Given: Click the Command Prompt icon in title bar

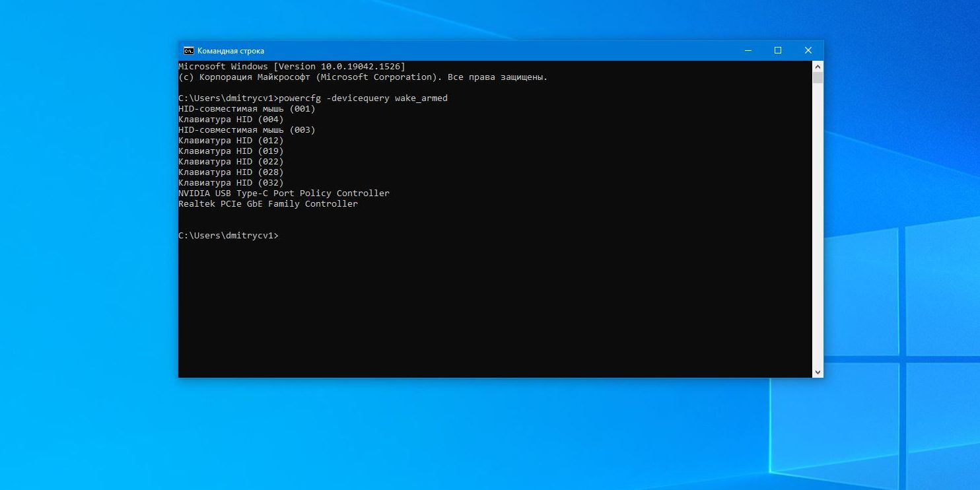Looking at the screenshot, I should pyautogui.click(x=188, y=51).
